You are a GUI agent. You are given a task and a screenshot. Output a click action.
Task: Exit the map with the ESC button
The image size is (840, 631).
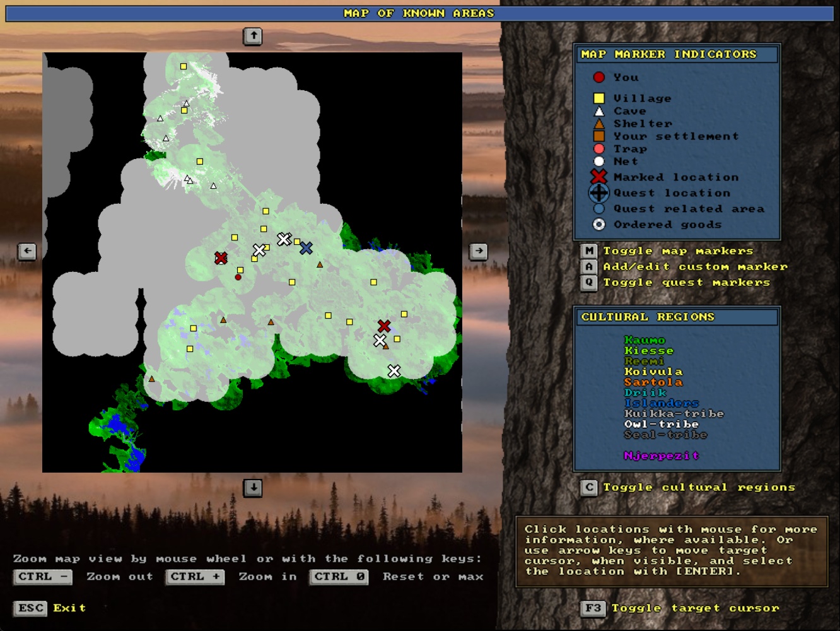30,608
